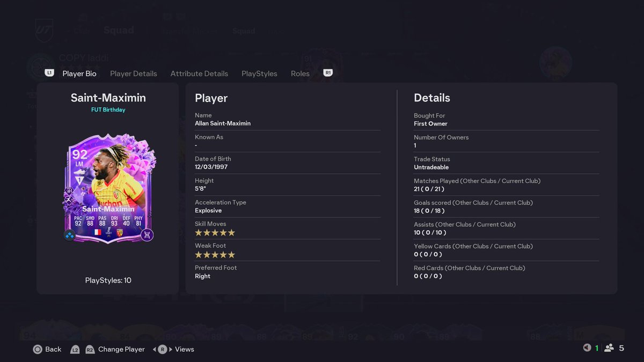Click the cyan FUT Birthday label

point(108,110)
